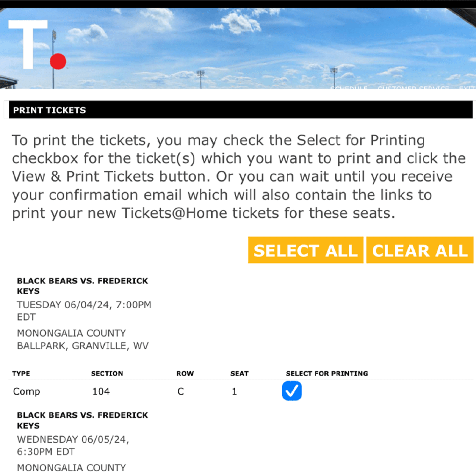Click the Type column header

(x=21, y=374)
